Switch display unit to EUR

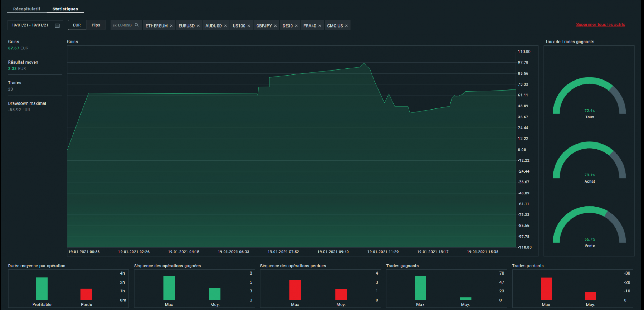77,25
